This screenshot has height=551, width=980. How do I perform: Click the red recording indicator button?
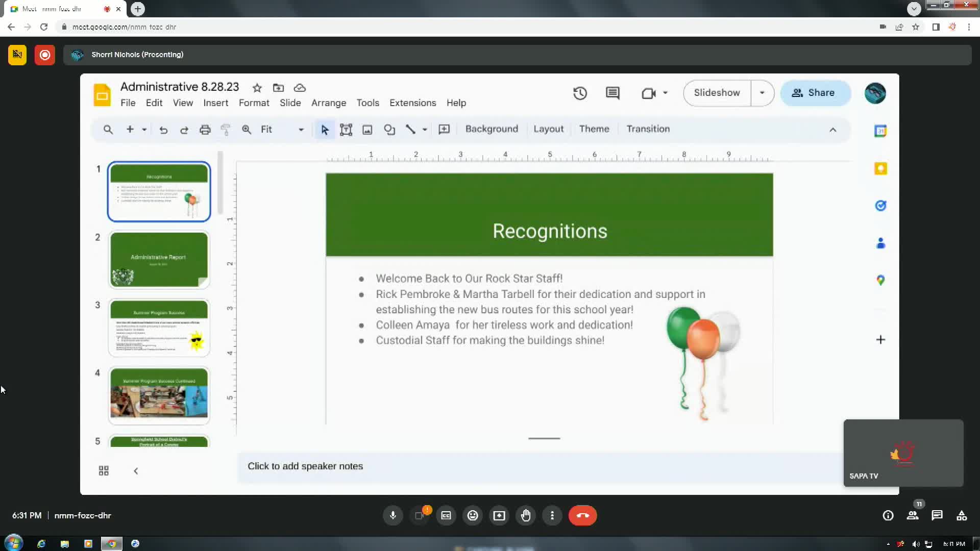(x=45, y=55)
